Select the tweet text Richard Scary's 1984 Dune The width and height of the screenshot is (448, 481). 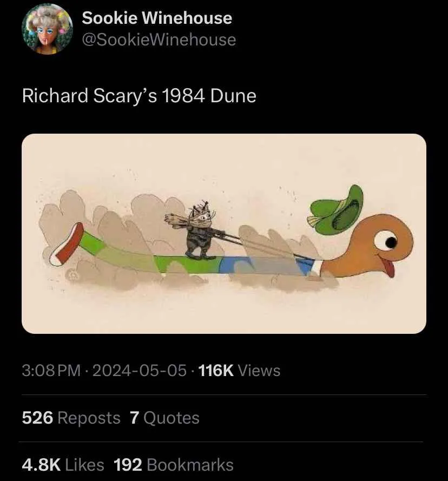click(x=139, y=96)
